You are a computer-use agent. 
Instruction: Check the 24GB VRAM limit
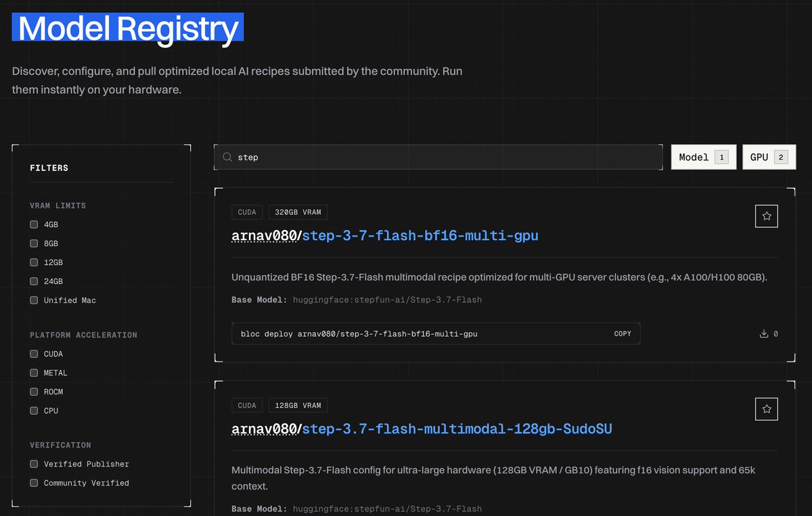point(34,281)
